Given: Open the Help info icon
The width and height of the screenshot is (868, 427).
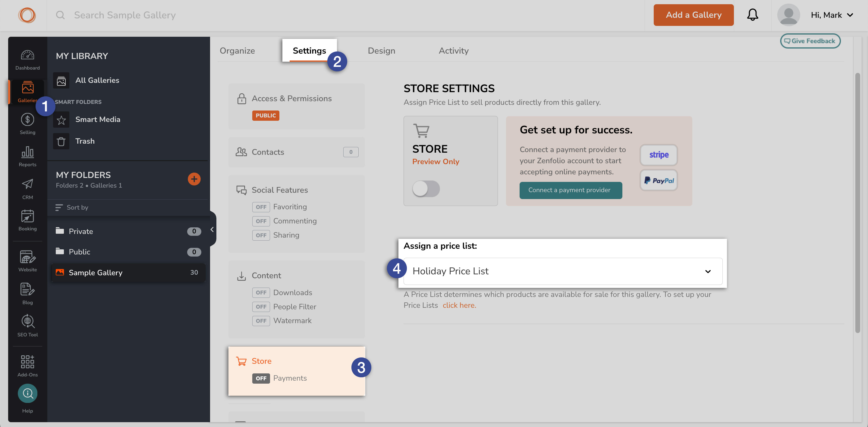Looking at the screenshot, I should [x=27, y=393].
